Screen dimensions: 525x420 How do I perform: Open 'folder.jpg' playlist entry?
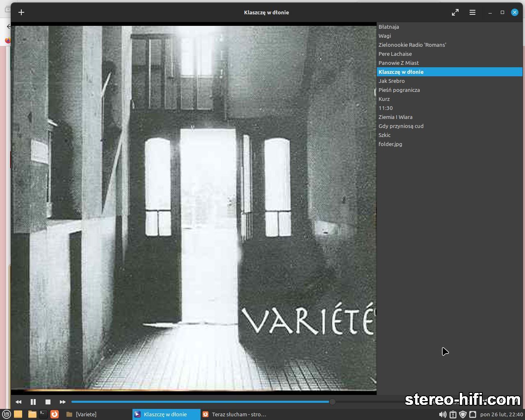pyautogui.click(x=450, y=144)
